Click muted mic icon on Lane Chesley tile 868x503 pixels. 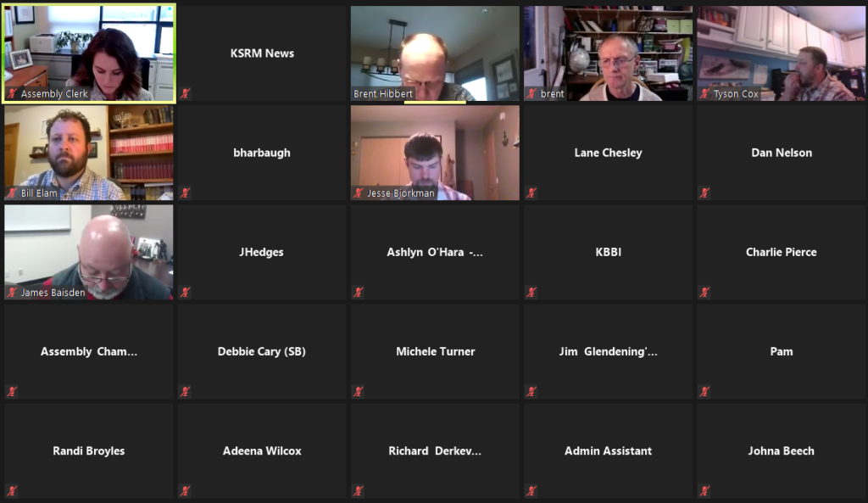pos(531,193)
